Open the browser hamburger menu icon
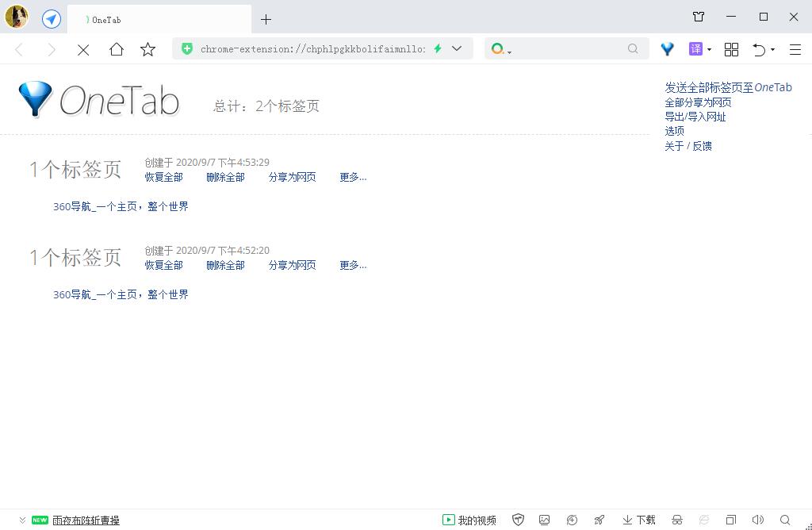This screenshot has height=530, width=812. point(795,49)
